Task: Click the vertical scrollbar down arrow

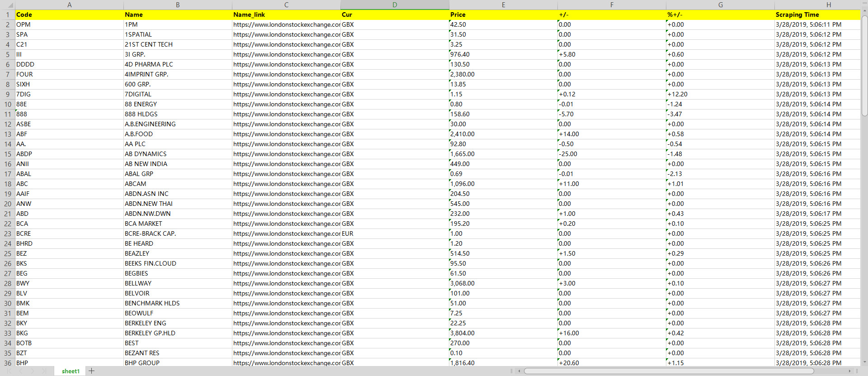Action: point(864,362)
